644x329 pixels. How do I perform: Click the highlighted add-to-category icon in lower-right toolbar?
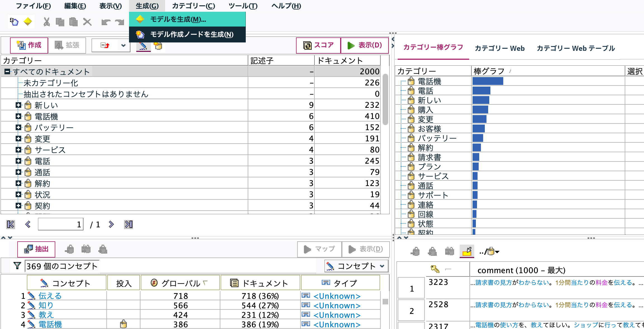(x=467, y=251)
